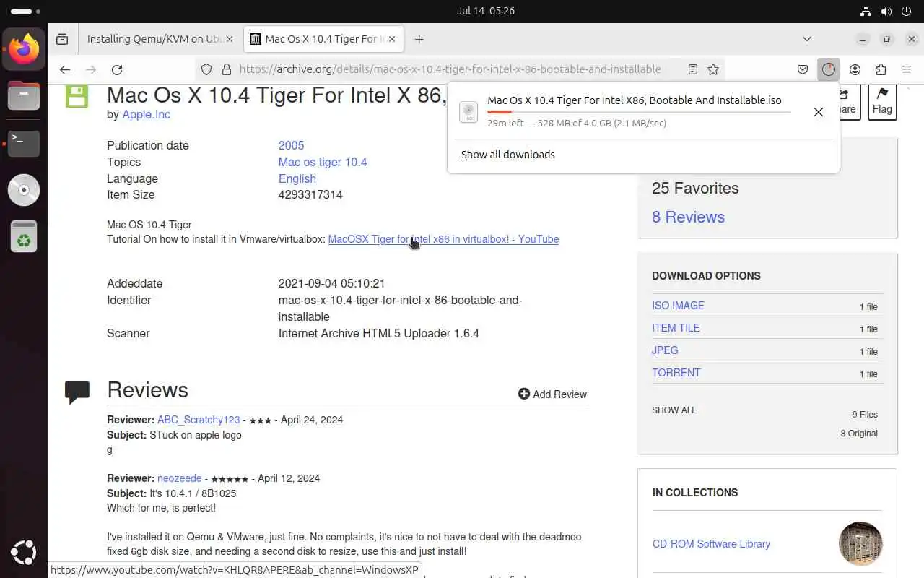Expand the list all tabs chevron
The width and height of the screenshot is (924, 578).
pyautogui.click(x=807, y=39)
